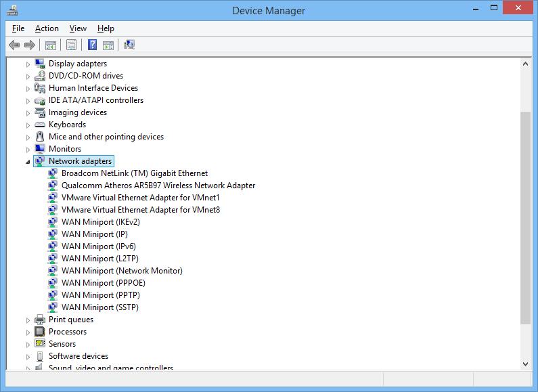Select VMware Virtual Ethernet Adapter for VMnet1
The height and width of the screenshot is (392, 538).
click(140, 198)
